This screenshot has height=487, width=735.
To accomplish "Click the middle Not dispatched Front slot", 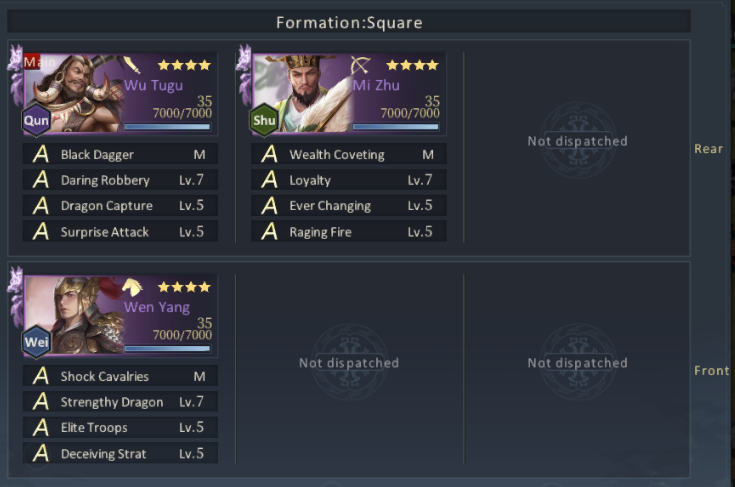I will pyautogui.click(x=349, y=362).
